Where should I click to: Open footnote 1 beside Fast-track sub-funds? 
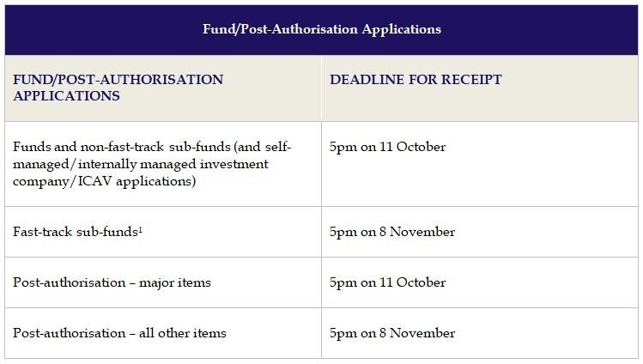click(140, 228)
